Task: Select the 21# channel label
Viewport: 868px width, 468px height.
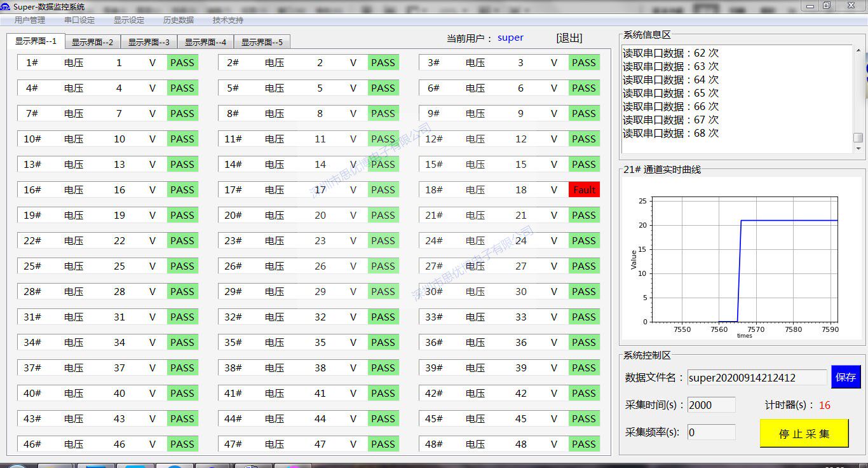Action: [434, 215]
